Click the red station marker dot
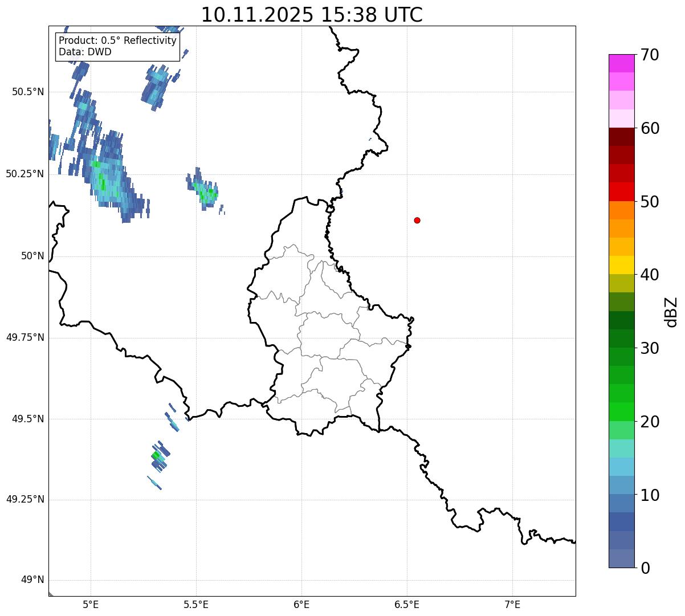This screenshot has width=685, height=616. coord(417,220)
